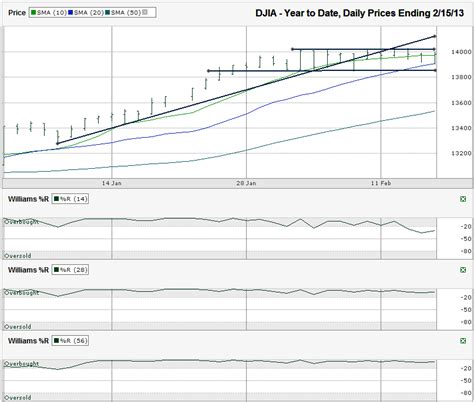Click the -80 axis label in %R (28) panel
Image resolution: width=474 pixels, height=402 pixels.
pyautogui.click(x=466, y=322)
